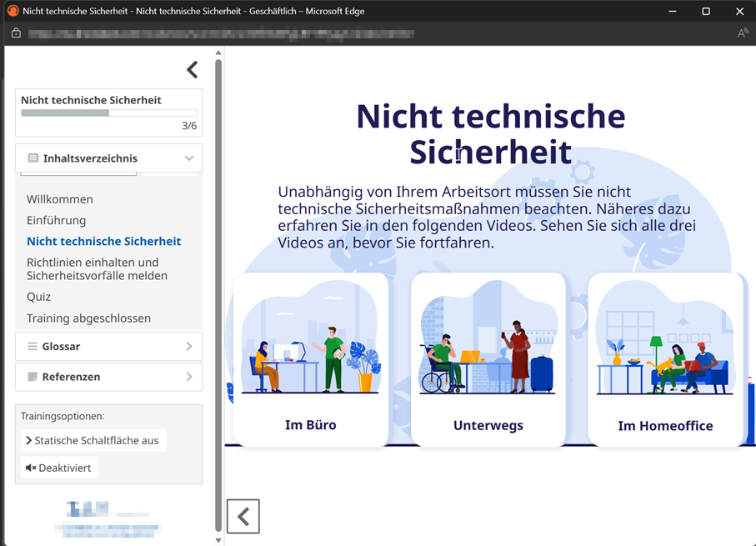
Task: Open the Quiz section
Action: pyautogui.click(x=38, y=296)
